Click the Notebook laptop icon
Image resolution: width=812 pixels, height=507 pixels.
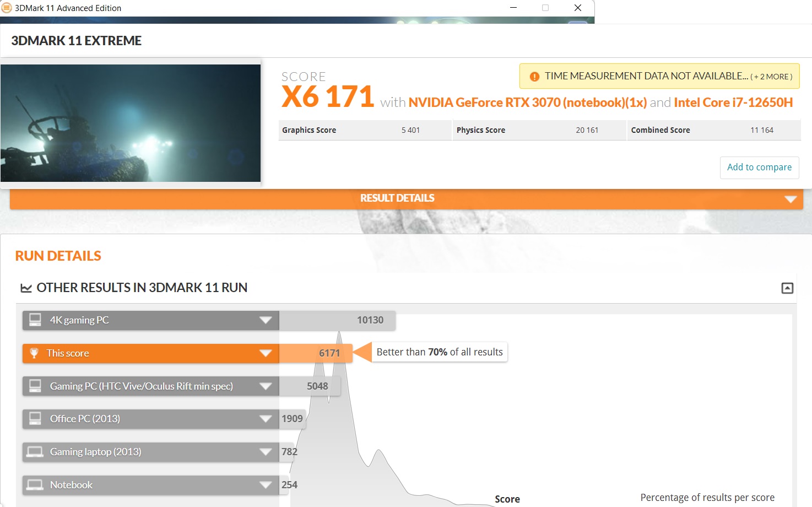point(35,485)
